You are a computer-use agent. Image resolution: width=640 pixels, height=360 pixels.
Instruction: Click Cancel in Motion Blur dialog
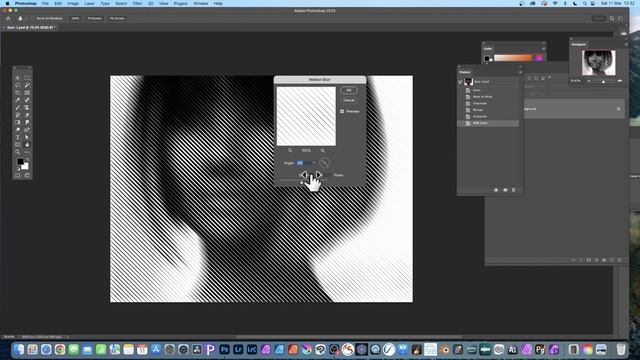(349, 100)
